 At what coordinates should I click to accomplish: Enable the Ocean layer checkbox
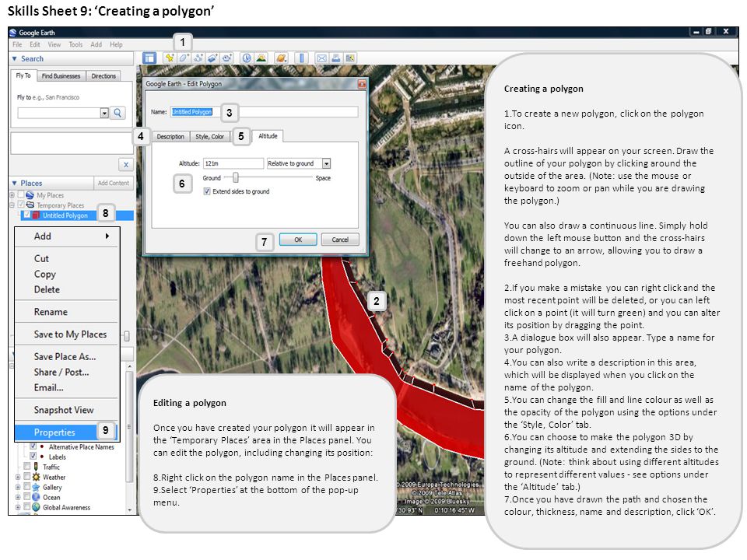[x=26, y=497]
